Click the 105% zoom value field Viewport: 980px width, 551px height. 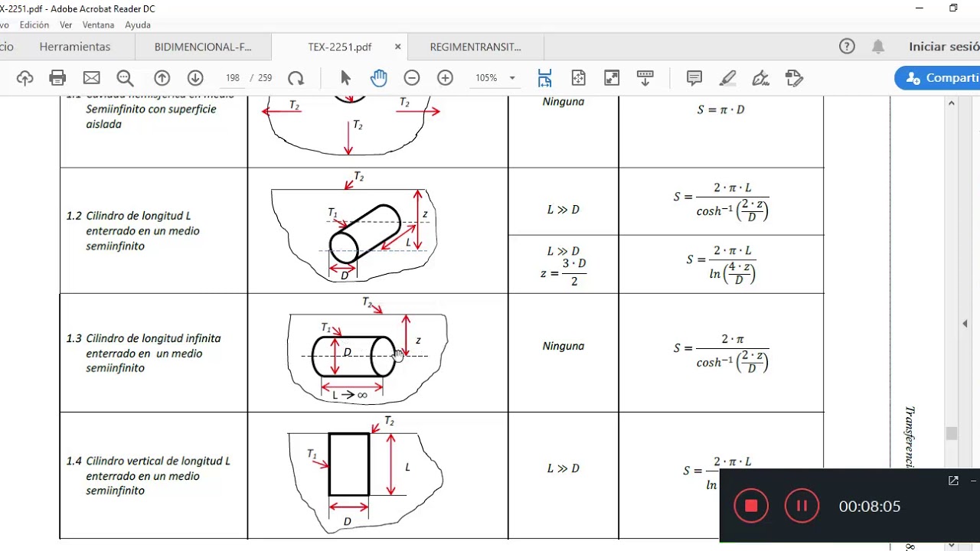point(486,78)
